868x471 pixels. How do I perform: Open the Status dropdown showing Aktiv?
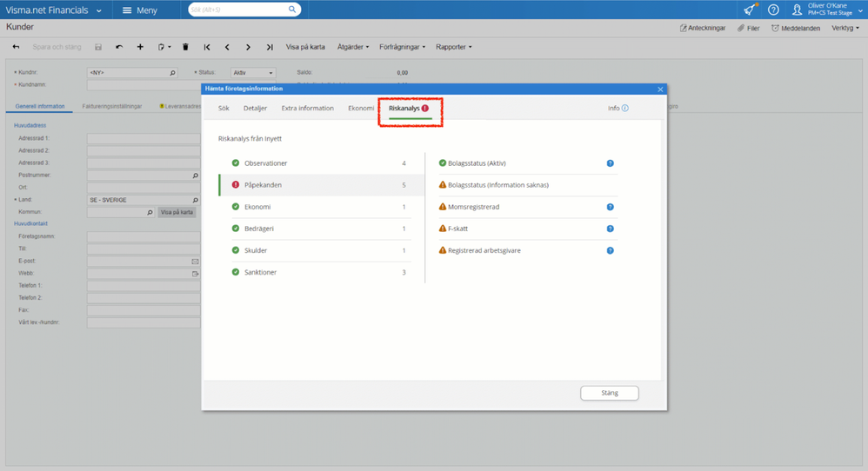(x=253, y=72)
